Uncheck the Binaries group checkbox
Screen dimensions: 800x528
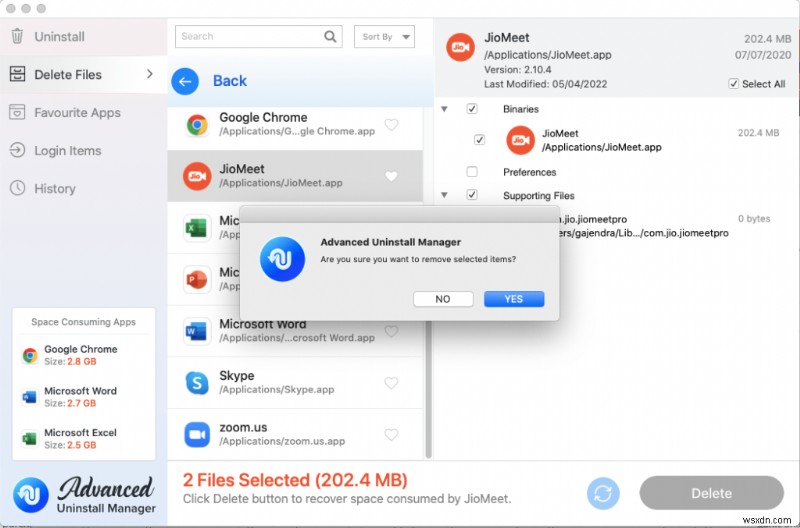tap(472, 109)
